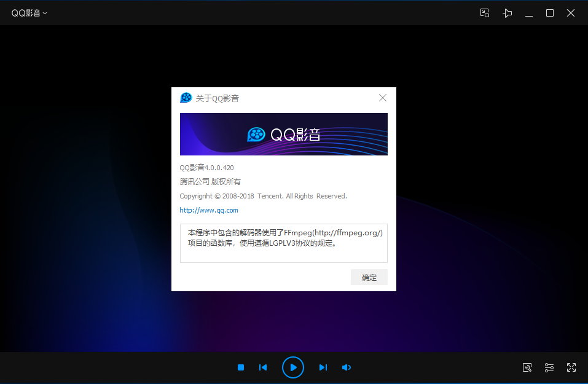Skip to the next track
The image size is (588, 384).
(323, 367)
